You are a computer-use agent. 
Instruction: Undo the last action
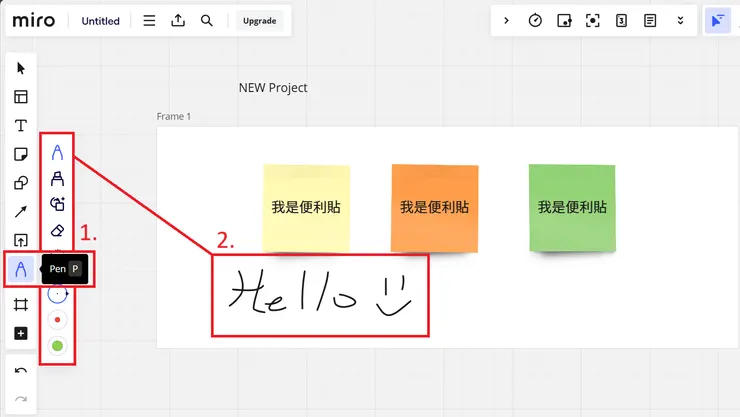pyautogui.click(x=21, y=371)
